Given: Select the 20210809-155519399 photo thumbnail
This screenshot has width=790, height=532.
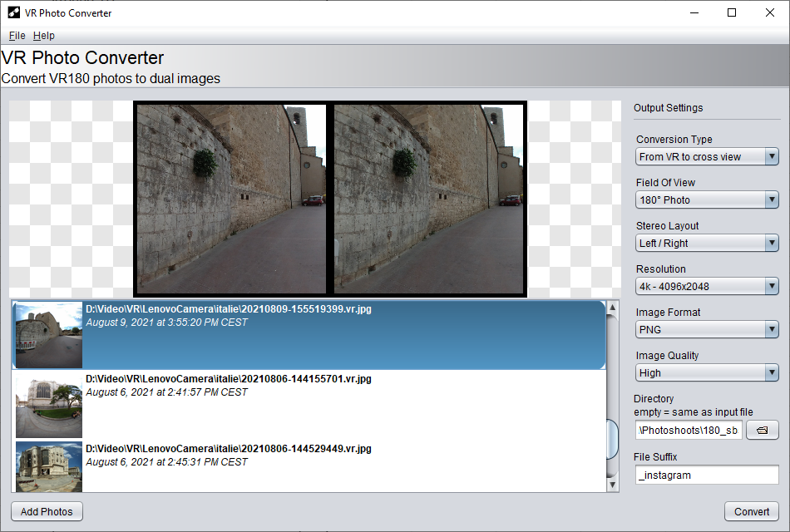Looking at the screenshot, I should [49, 335].
